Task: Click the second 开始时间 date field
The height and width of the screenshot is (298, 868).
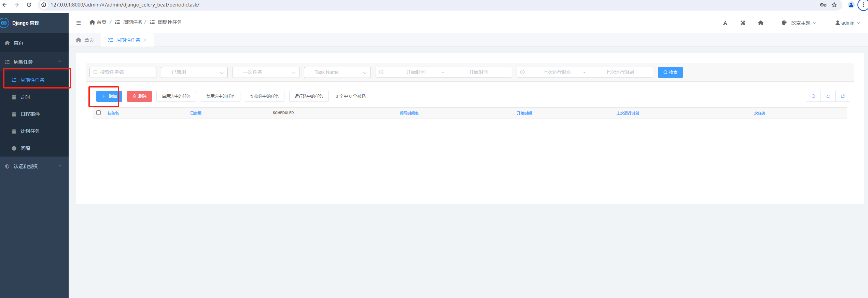Action: coord(478,72)
